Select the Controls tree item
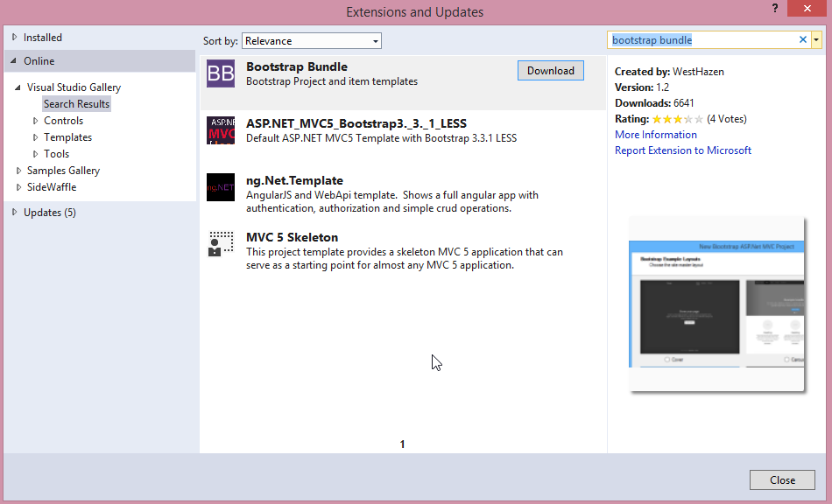 click(x=64, y=121)
